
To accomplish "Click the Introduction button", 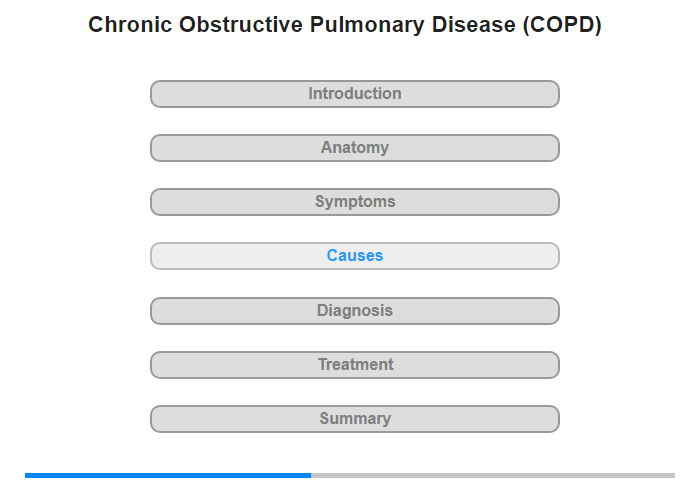I will (354, 94).
